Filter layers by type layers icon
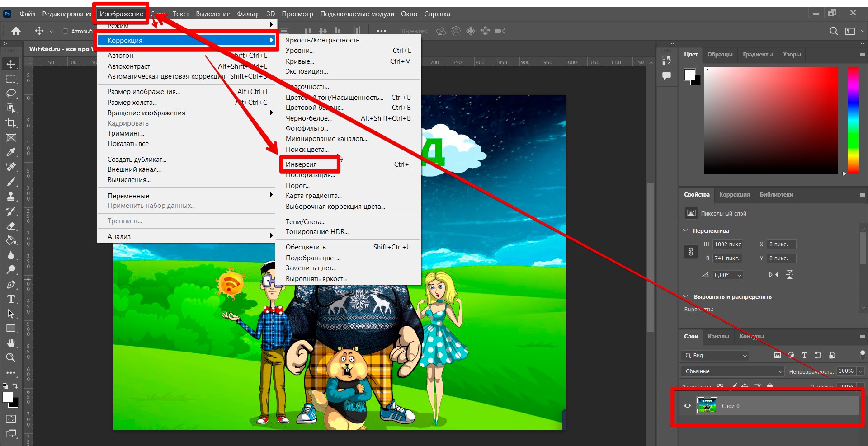This screenshot has width=868, height=446. click(804, 356)
